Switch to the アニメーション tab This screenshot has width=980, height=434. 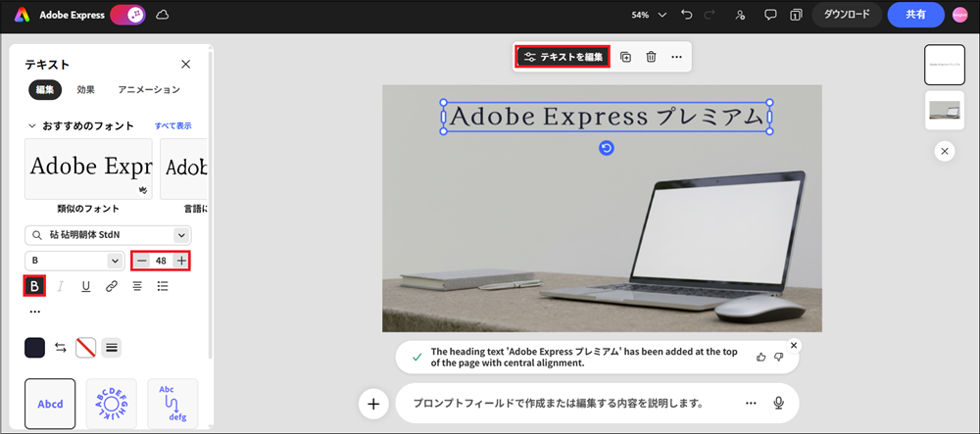pyautogui.click(x=149, y=90)
